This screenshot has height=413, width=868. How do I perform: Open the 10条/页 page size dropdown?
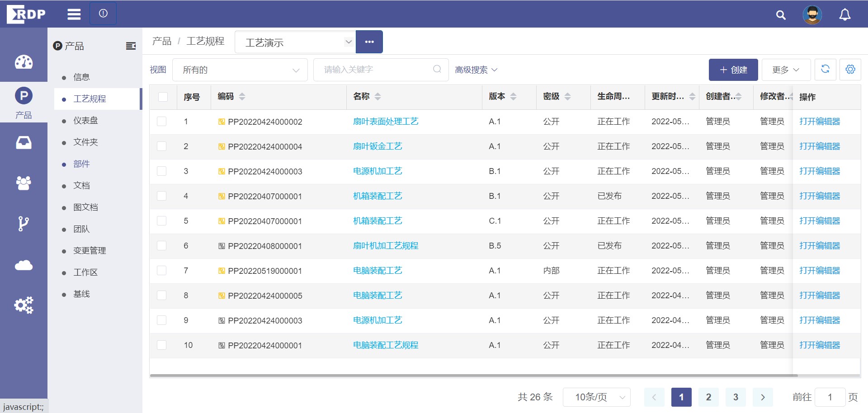(596, 397)
